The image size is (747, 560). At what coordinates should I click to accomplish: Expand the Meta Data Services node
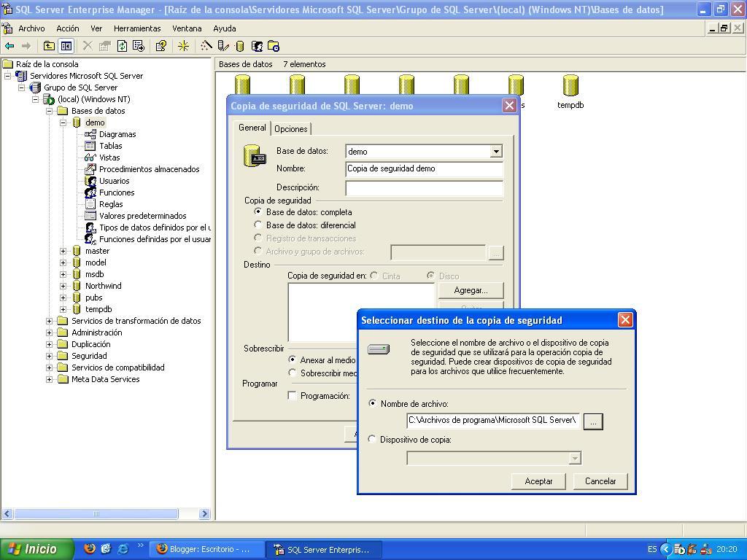point(49,379)
